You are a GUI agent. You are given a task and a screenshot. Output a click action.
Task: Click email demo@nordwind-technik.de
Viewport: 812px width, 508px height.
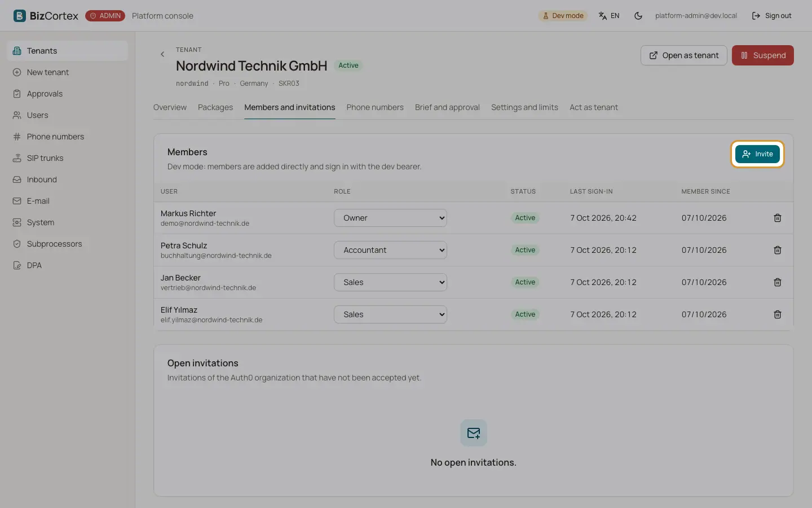(x=205, y=224)
